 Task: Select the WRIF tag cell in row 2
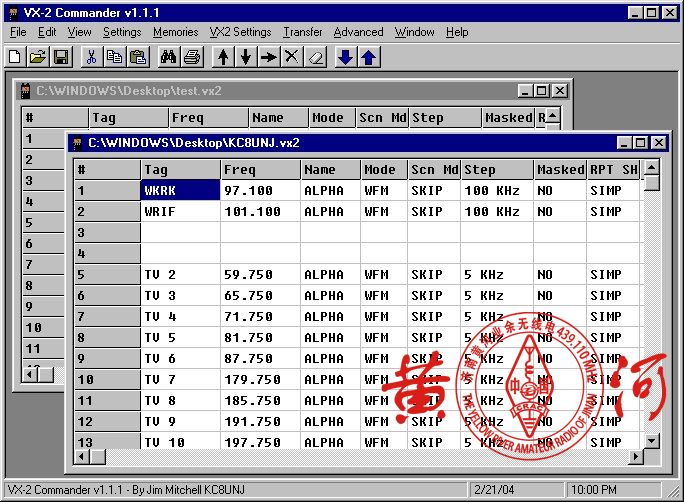[180, 212]
